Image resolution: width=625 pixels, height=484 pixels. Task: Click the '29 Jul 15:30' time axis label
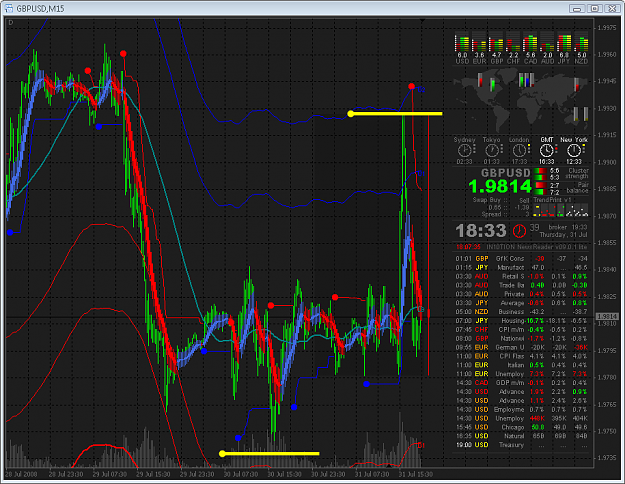coord(153,474)
